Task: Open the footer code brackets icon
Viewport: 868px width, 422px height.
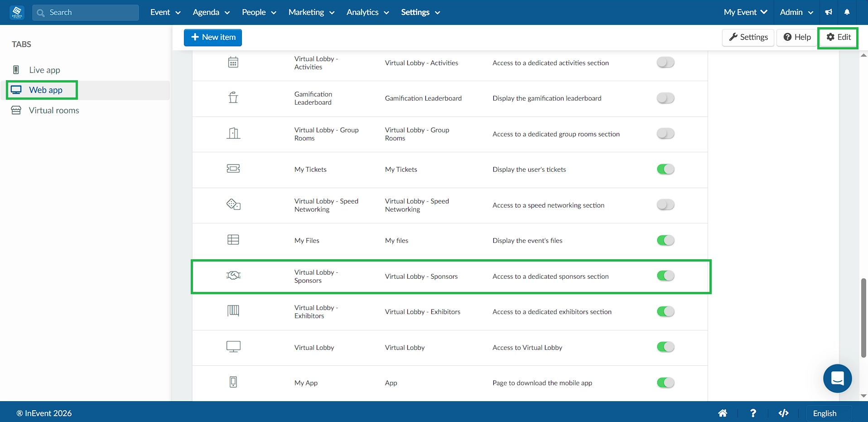Action: click(783, 413)
